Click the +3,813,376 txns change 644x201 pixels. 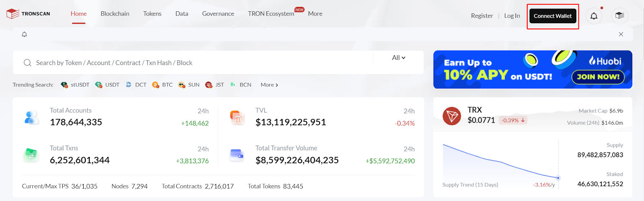tap(192, 161)
